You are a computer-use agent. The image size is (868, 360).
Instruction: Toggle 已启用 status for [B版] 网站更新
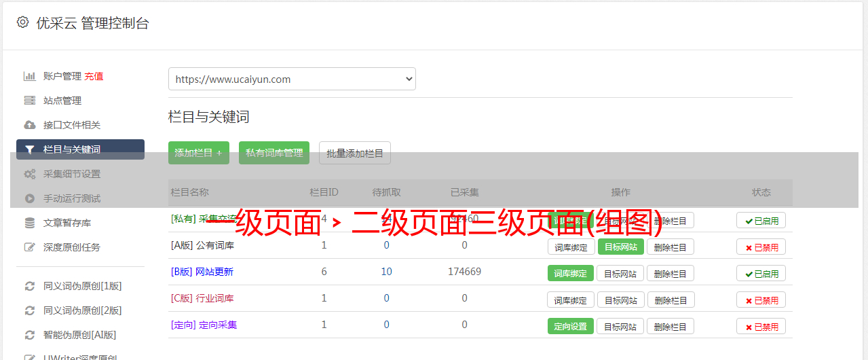(x=761, y=273)
